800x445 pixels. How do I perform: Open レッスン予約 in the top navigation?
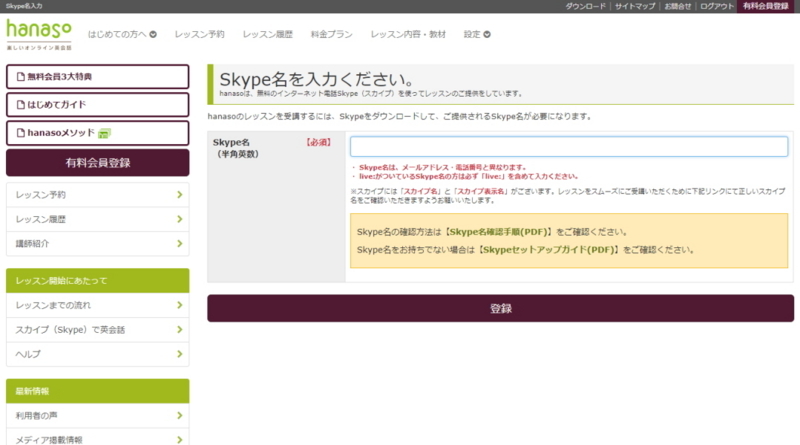tap(199, 34)
